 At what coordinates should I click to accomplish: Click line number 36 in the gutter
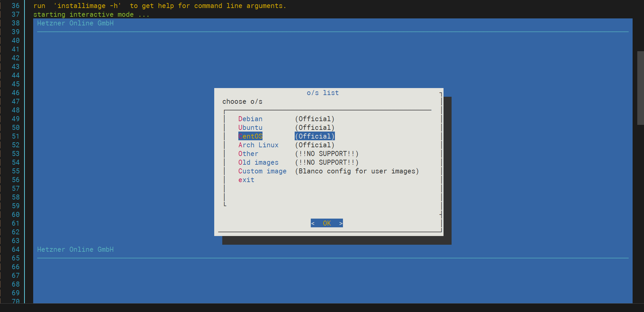(x=16, y=6)
